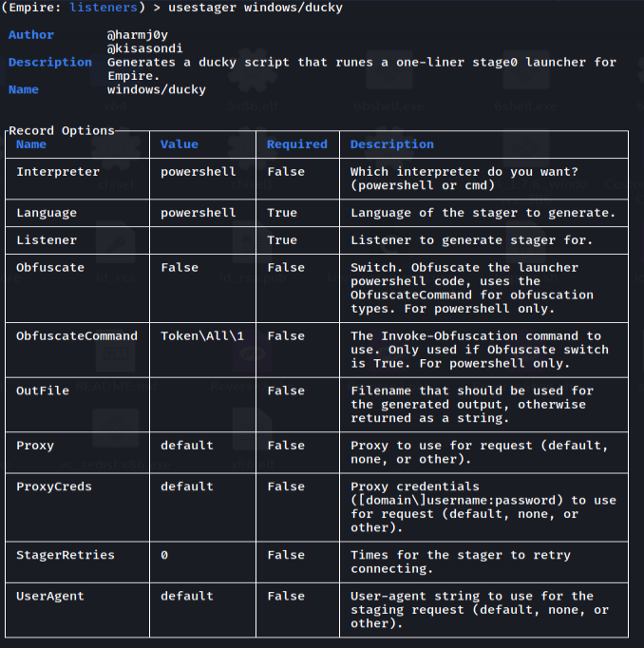The width and height of the screenshot is (644, 648).
Task: Click the Value column header
Action: (180, 144)
